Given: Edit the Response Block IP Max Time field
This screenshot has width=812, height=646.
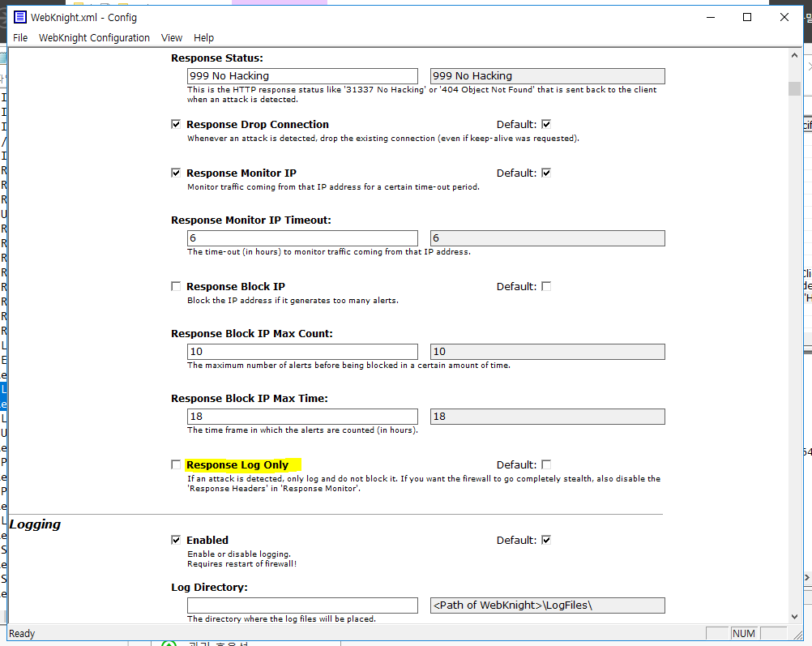Looking at the screenshot, I should tap(302, 417).
